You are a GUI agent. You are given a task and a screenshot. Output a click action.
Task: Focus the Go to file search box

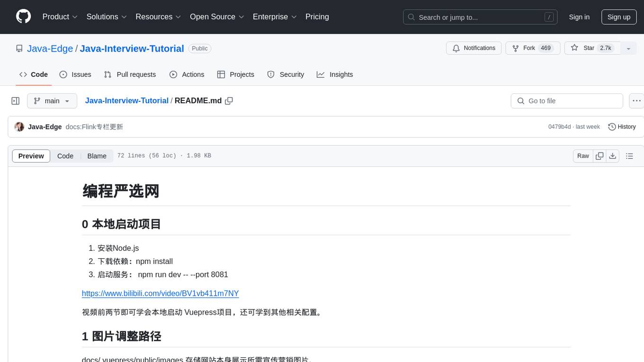click(567, 101)
